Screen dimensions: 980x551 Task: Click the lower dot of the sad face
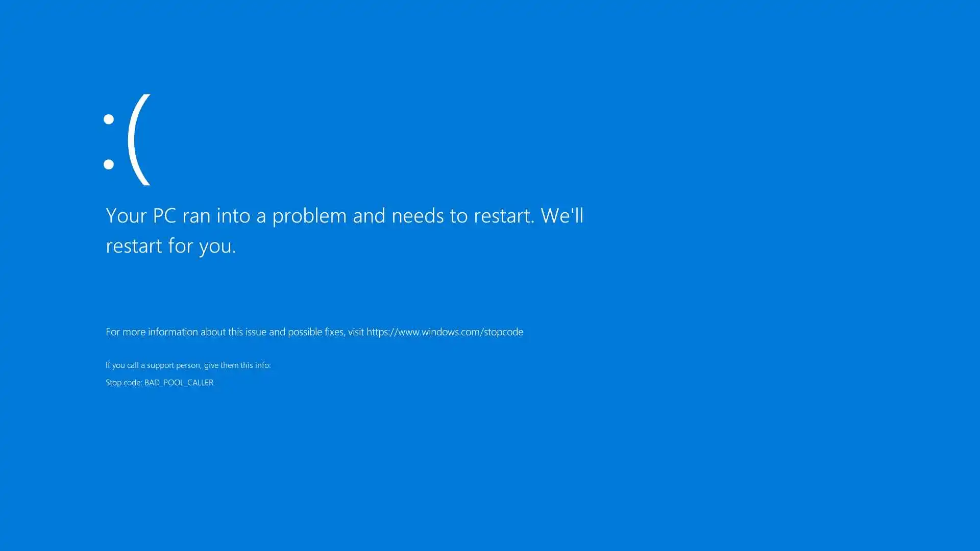109,164
